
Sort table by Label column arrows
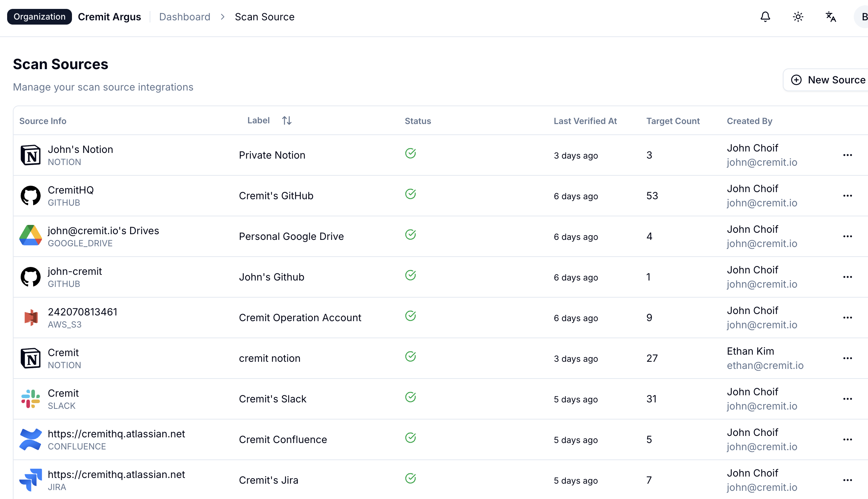click(x=286, y=120)
